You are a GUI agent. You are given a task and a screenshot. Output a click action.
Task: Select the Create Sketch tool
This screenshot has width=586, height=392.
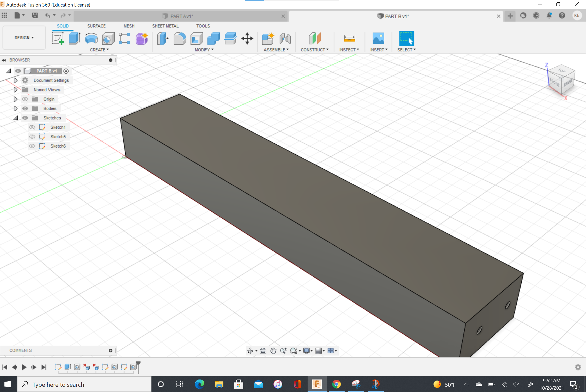(58, 38)
